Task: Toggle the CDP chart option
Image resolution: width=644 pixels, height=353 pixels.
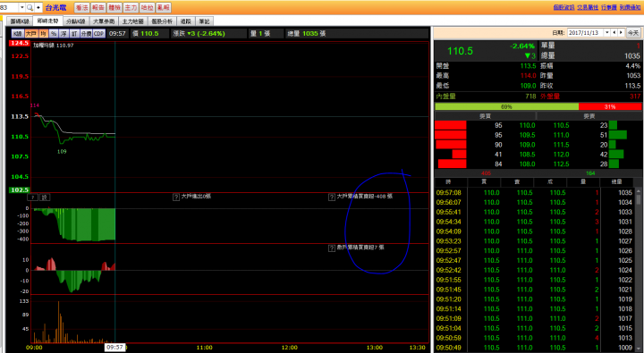Action: 99,34
